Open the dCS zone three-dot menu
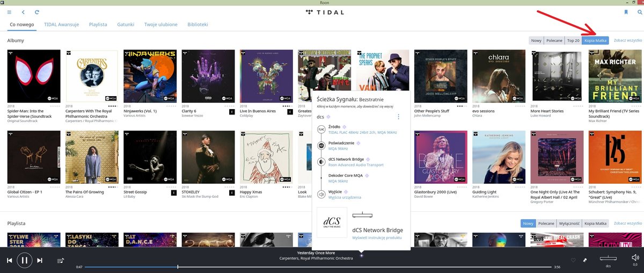 (x=398, y=117)
